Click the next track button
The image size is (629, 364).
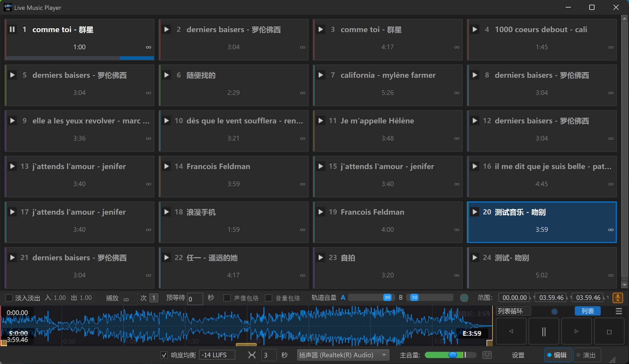click(577, 331)
